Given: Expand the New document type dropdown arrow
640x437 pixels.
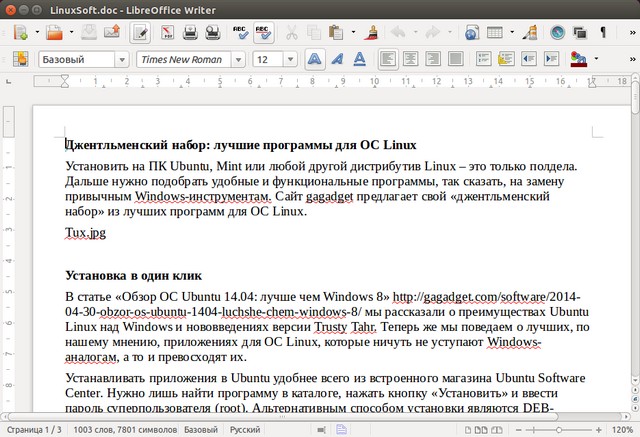Looking at the screenshot, I should [x=37, y=32].
